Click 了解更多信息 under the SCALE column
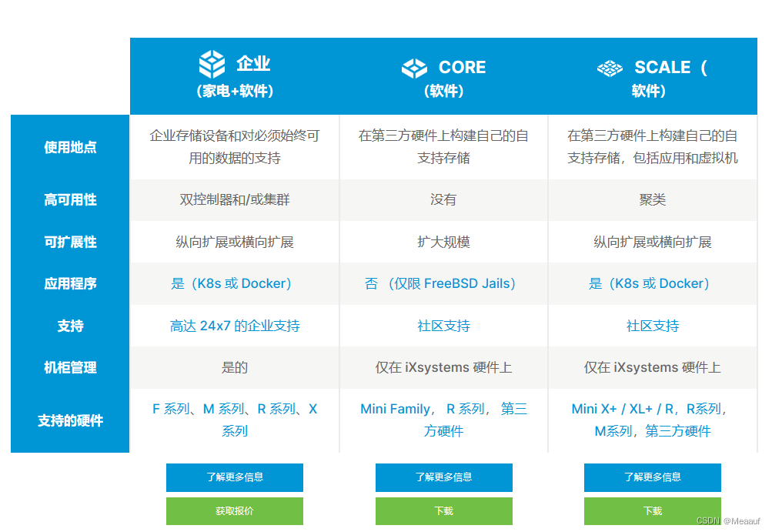The image size is (772, 532). click(x=653, y=477)
